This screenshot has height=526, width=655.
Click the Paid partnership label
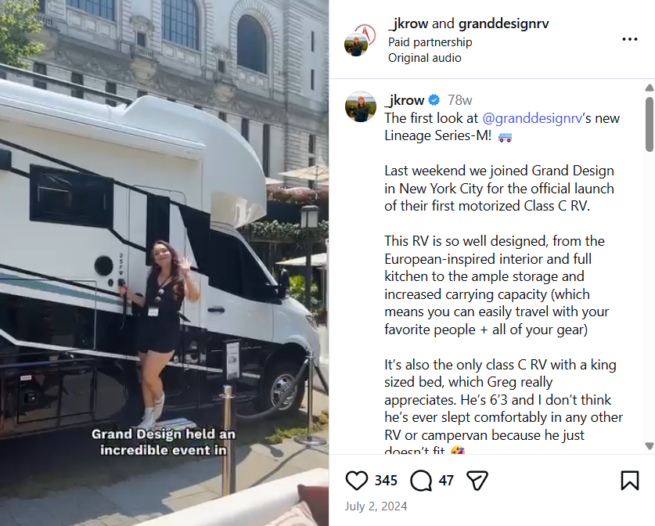click(x=430, y=42)
